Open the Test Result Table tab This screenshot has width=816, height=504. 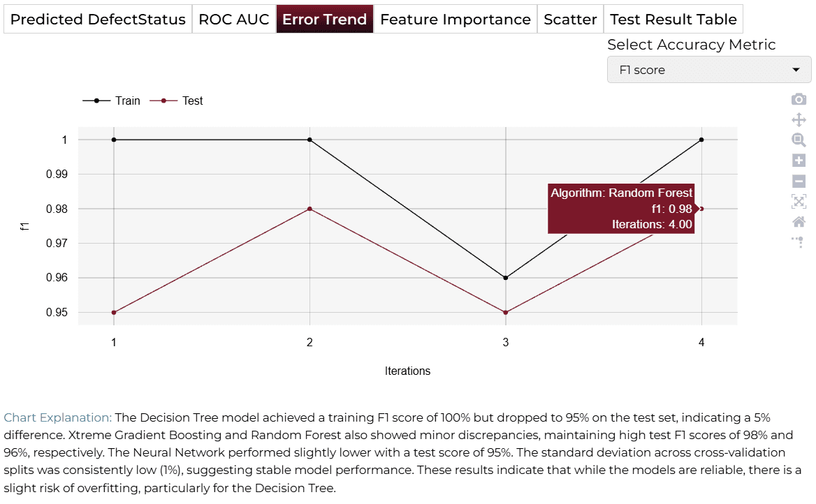point(673,20)
